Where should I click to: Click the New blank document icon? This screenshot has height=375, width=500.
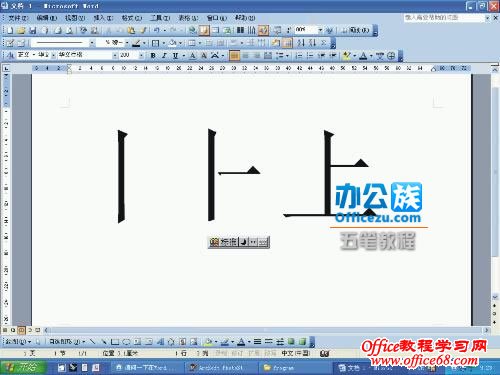click(x=10, y=31)
